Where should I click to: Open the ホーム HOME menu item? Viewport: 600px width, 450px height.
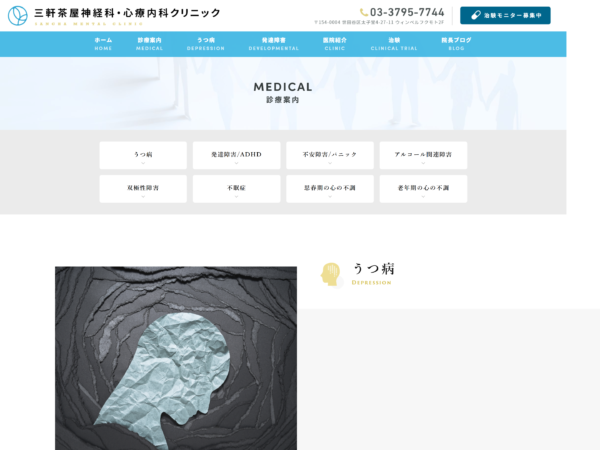103,44
